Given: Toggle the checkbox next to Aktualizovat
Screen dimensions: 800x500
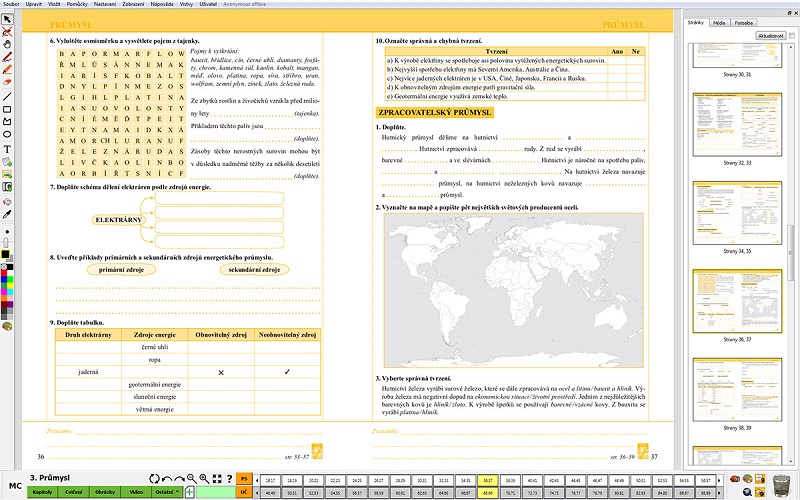Looking at the screenshot, I should pyautogui.click(x=791, y=36).
